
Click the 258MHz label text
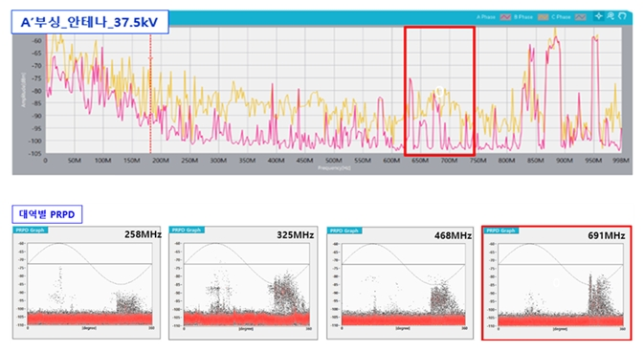[143, 234]
